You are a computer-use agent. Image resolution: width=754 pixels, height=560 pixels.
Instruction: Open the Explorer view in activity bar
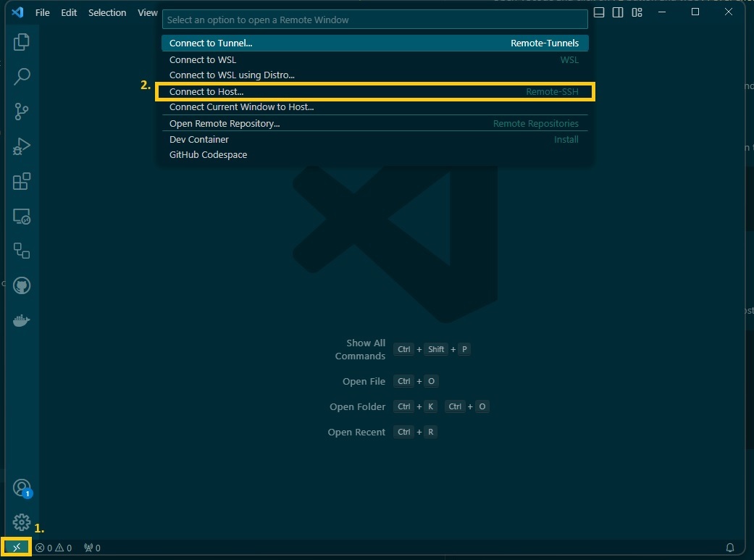pyautogui.click(x=22, y=42)
